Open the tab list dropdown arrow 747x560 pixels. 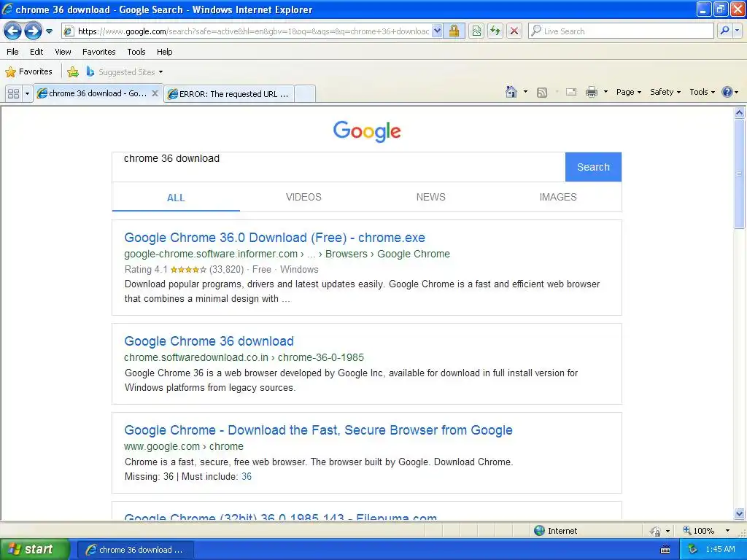[27, 94]
